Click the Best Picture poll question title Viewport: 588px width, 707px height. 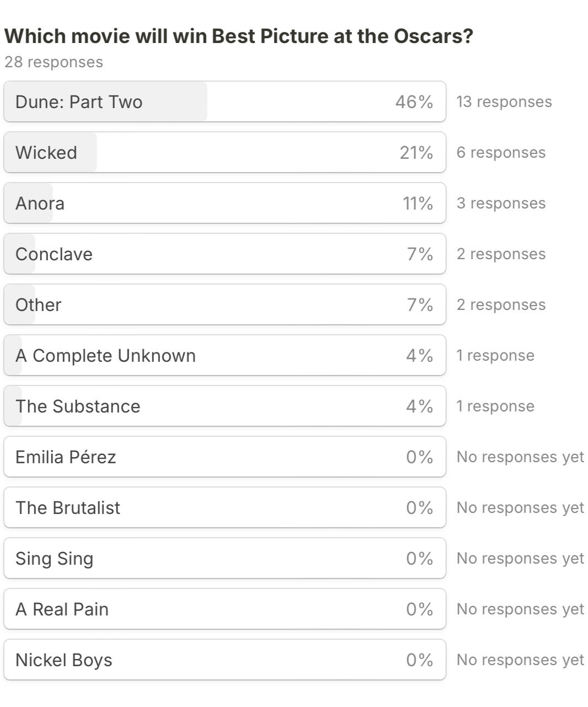[238, 36]
